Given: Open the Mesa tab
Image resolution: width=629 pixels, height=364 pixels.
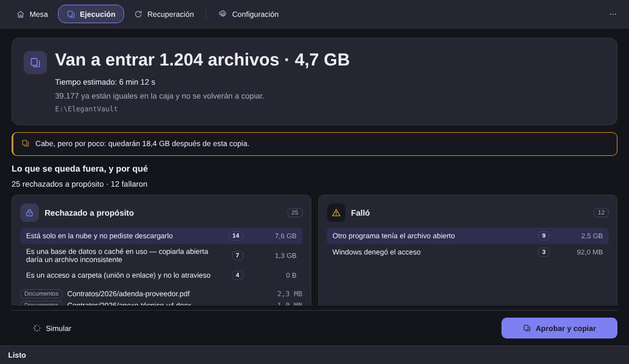Looking at the screenshot, I should point(32,14).
